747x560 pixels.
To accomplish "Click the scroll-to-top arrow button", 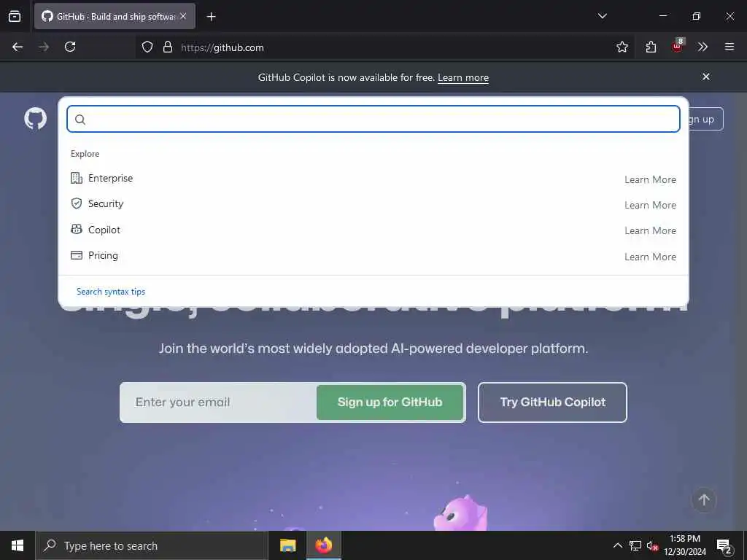I will tap(704, 500).
